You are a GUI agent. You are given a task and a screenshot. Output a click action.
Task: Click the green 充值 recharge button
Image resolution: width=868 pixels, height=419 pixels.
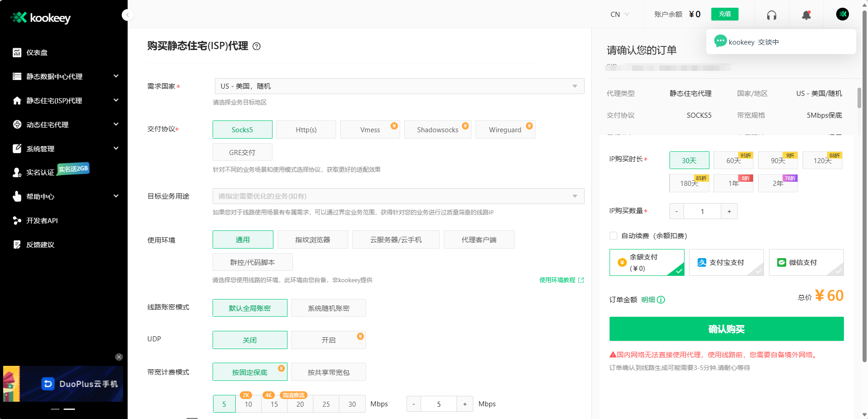(725, 14)
